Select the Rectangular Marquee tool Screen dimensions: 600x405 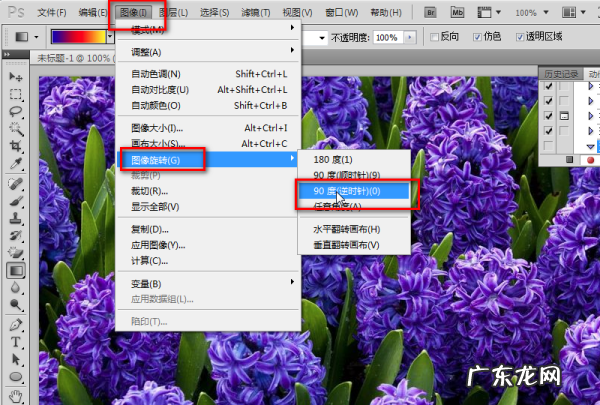[x=16, y=94]
